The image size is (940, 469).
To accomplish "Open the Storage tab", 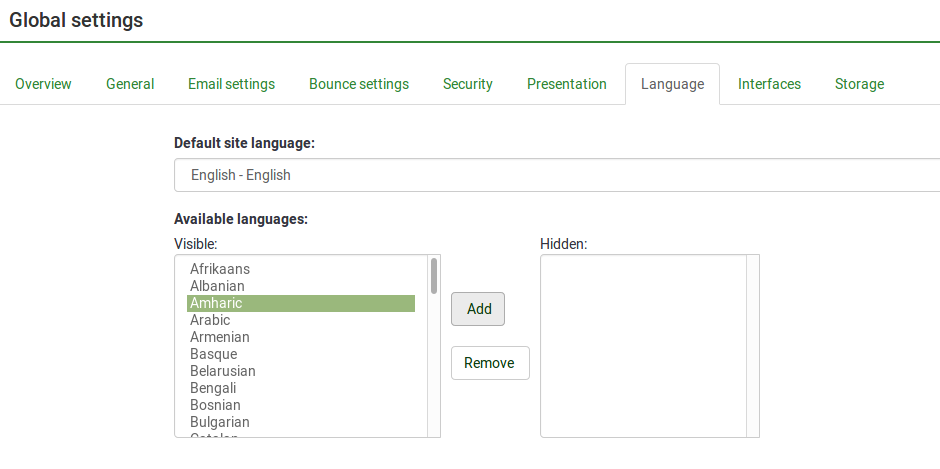I will [859, 84].
